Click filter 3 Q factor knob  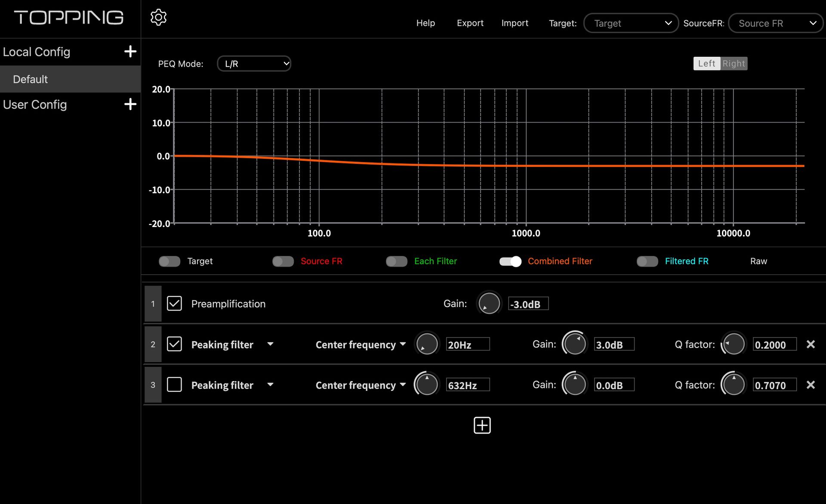click(734, 384)
